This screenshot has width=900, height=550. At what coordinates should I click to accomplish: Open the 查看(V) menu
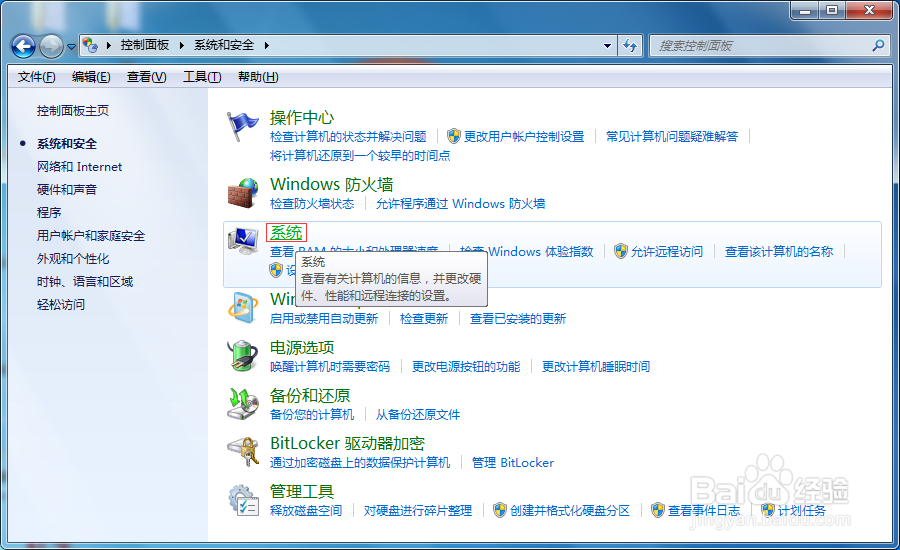146,77
